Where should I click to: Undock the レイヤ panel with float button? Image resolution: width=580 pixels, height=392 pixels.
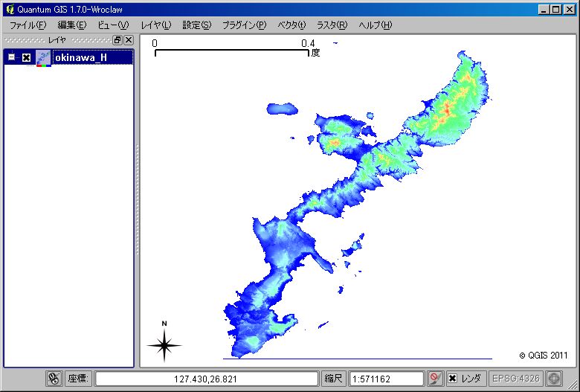[117, 40]
